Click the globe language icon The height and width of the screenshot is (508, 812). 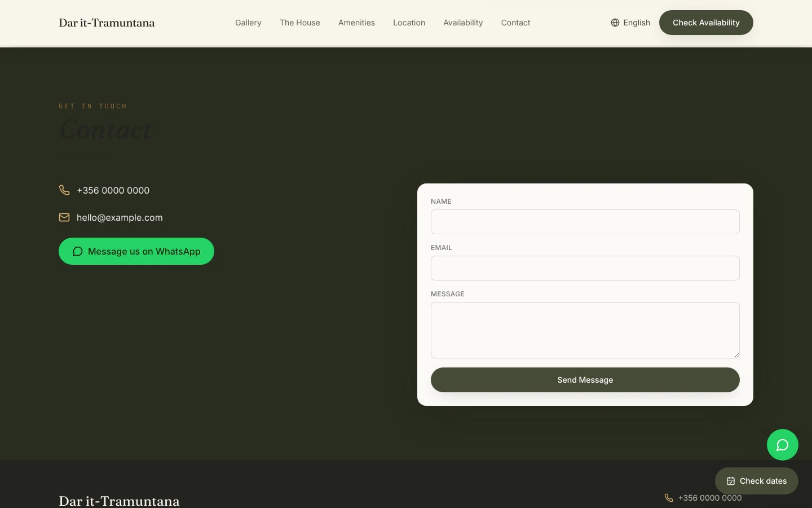coord(615,23)
